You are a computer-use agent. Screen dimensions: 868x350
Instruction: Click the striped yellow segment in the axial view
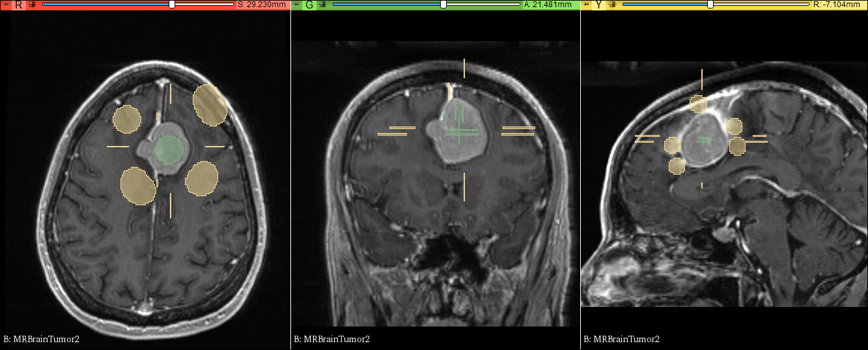210,104
